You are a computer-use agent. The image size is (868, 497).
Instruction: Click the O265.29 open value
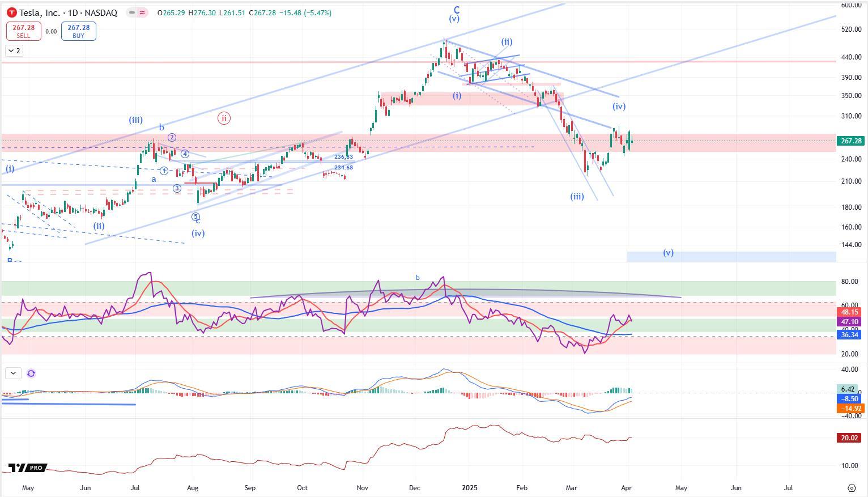click(172, 12)
